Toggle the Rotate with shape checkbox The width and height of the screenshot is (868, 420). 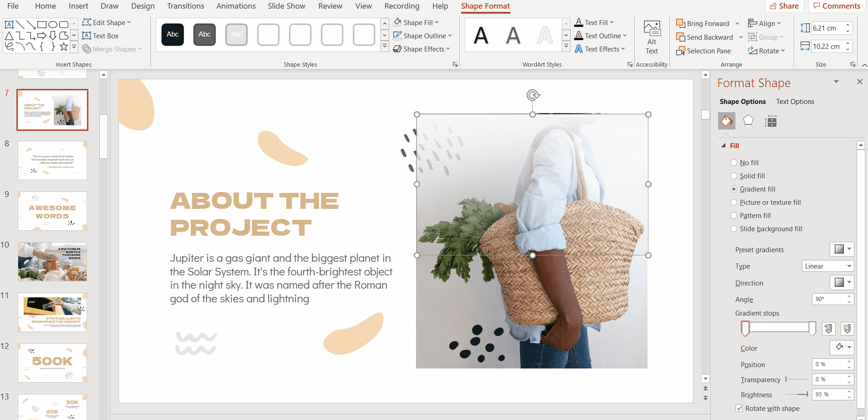pyautogui.click(x=739, y=408)
